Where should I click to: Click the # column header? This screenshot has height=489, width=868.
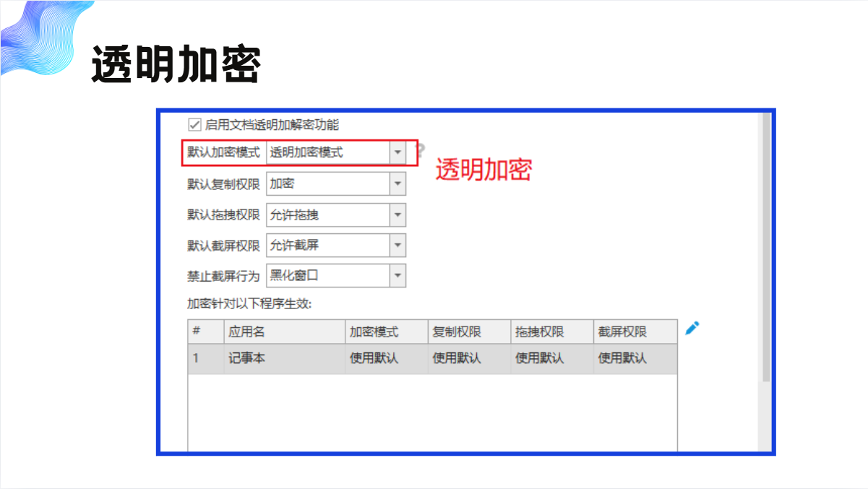(205, 332)
